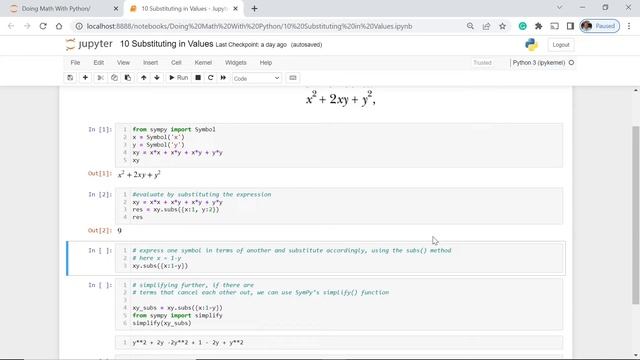Close the Doing Math With Python tab
Viewport: 640px width, 360px height.
116,9
